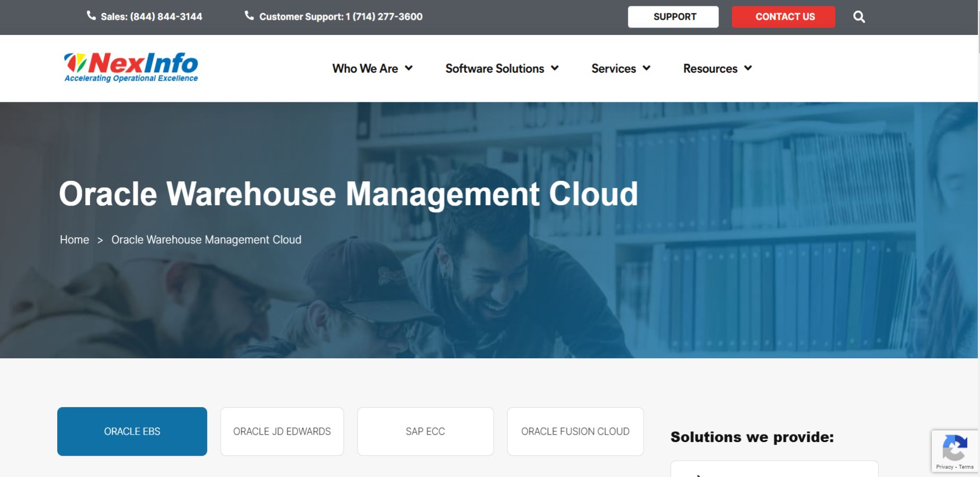Choose the ORACLE FUSION CLOUD tab
The height and width of the screenshot is (477, 980).
coord(575,431)
